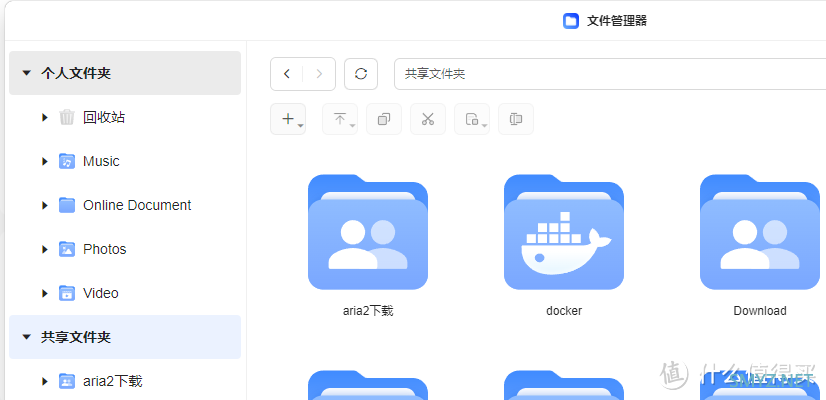Viewport: 826px width, 400px height.
Task: Select the cut scissors icon
Action: (x=428, y=119)
